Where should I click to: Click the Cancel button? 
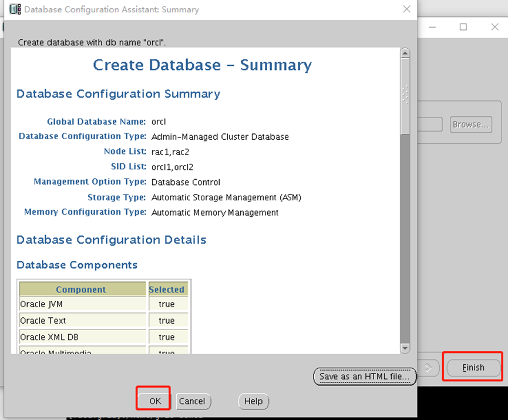click(193, 401)
